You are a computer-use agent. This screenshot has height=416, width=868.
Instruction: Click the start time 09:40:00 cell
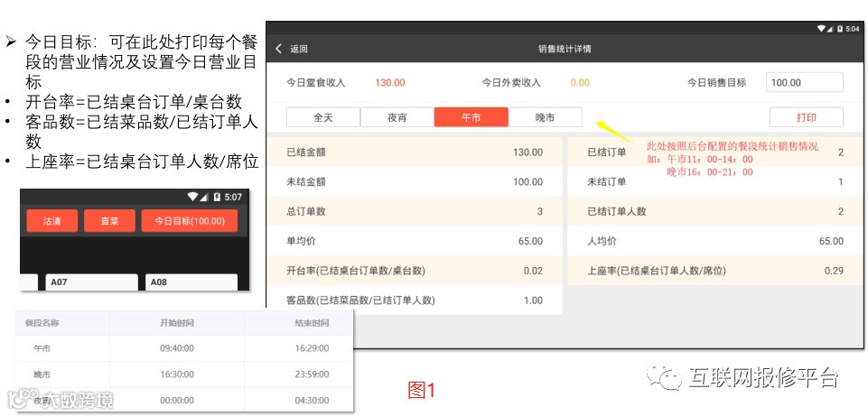click(177, 348)
